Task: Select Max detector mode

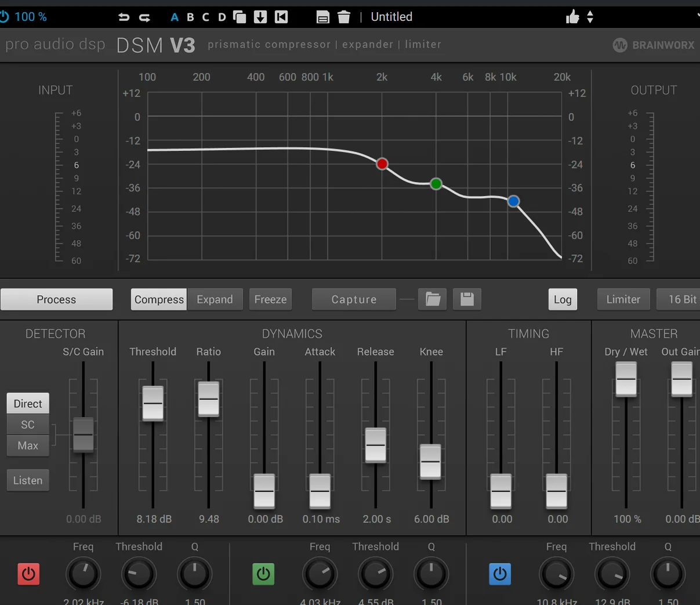Action: point(28,445)
